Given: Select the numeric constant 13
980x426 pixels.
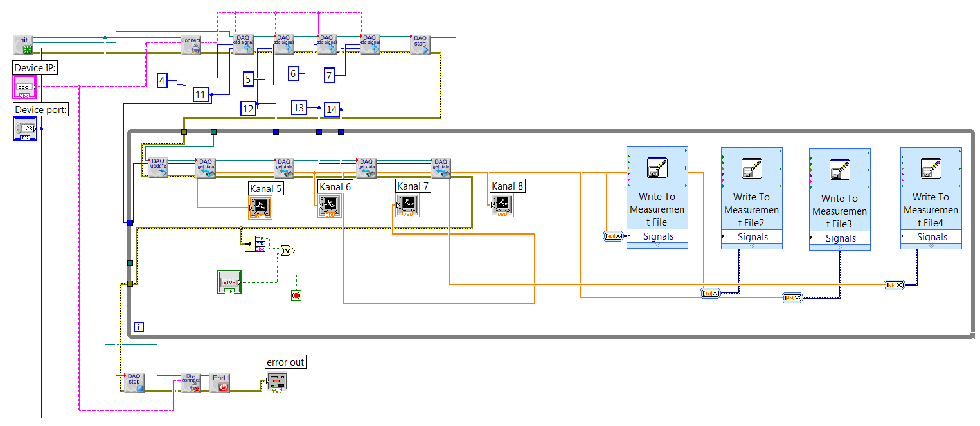Looking at the screenshot, I should [x=299, y=107].
